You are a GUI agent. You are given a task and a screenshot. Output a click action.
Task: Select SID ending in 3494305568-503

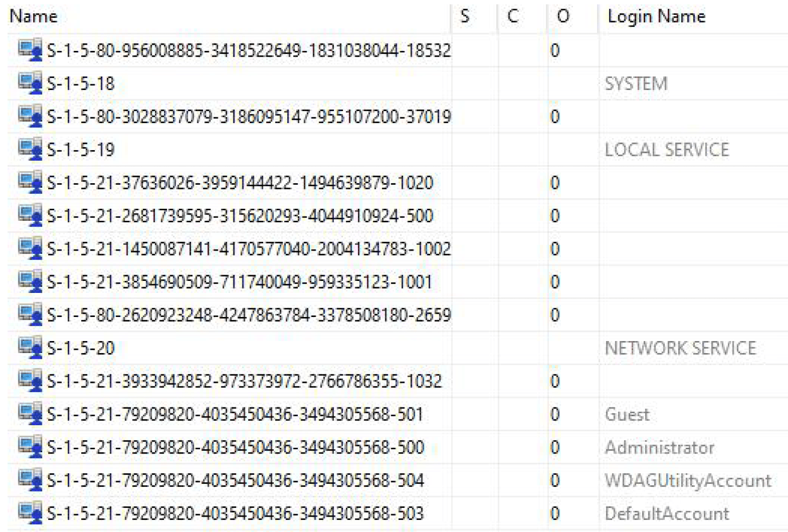coord(236,514)
